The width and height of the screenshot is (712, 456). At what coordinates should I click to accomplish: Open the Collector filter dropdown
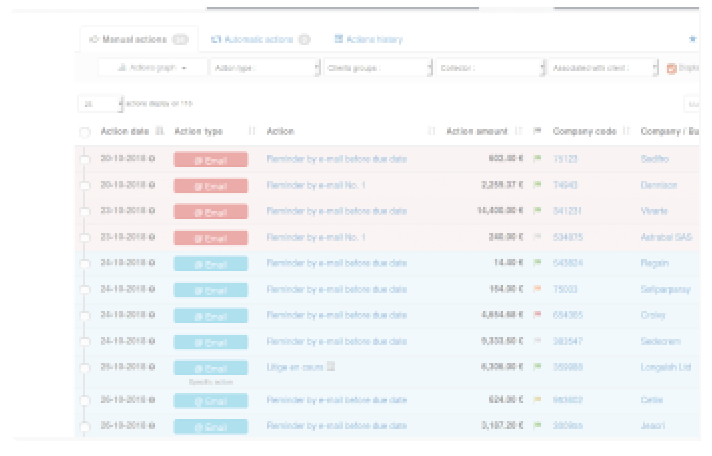[x=490, y=68]
